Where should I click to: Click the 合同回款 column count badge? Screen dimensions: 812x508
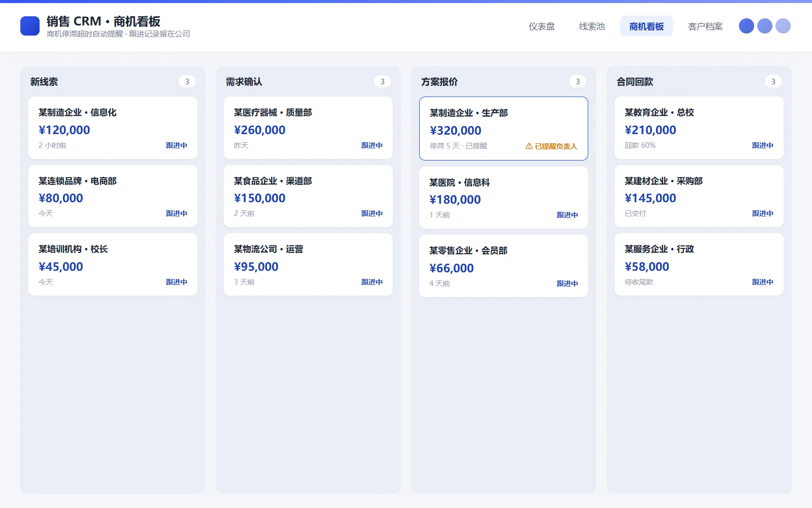click(x=773, y=81)
